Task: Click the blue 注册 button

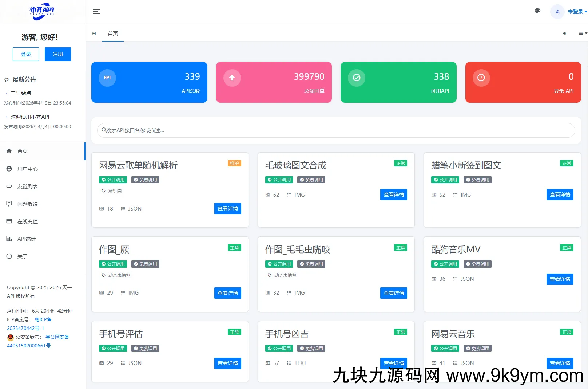Action: [58, 54]
